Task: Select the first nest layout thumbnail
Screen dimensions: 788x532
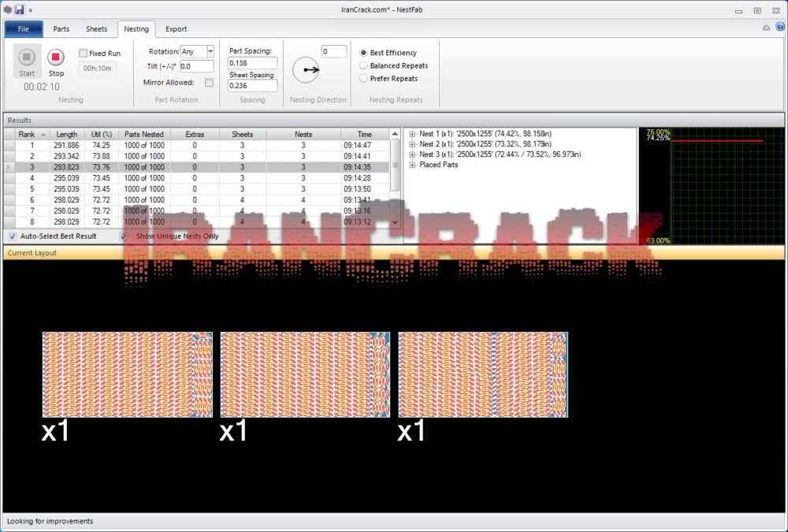Action: pyautogui.click(x=127, y=374)
